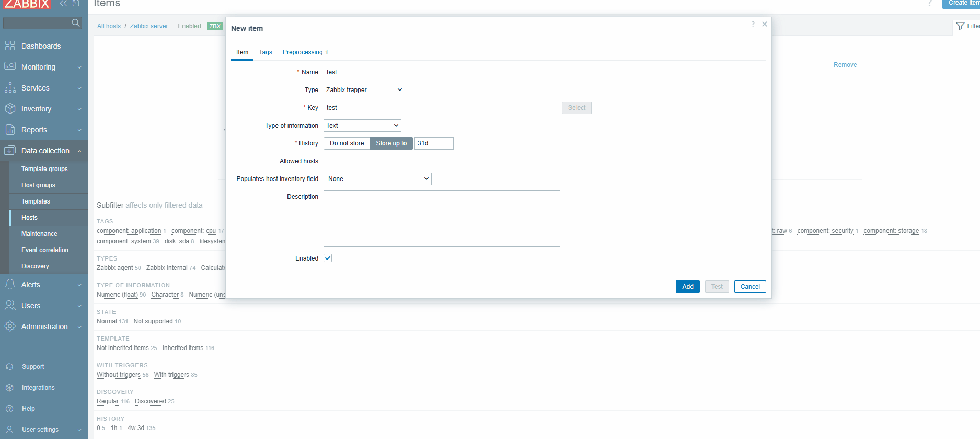
Task: Expand the Monitoring menu chevron
Action: (79, 67)
